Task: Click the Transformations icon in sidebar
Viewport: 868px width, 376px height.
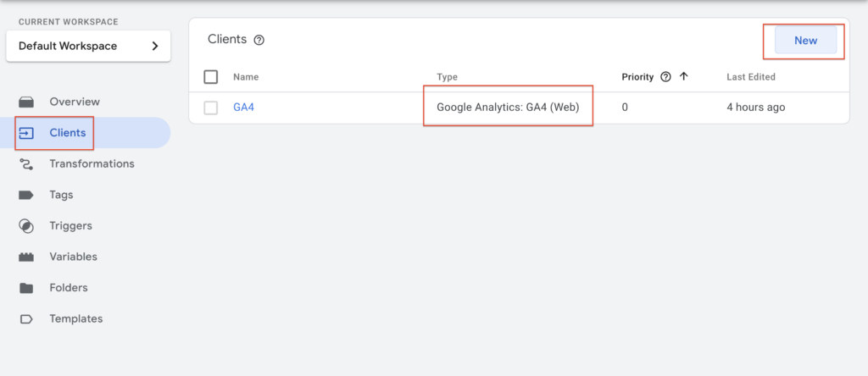Action: tap(26, 164)
